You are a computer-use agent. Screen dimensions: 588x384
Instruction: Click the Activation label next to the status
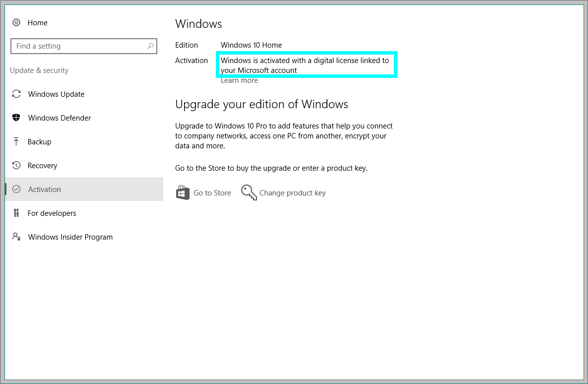191,61
